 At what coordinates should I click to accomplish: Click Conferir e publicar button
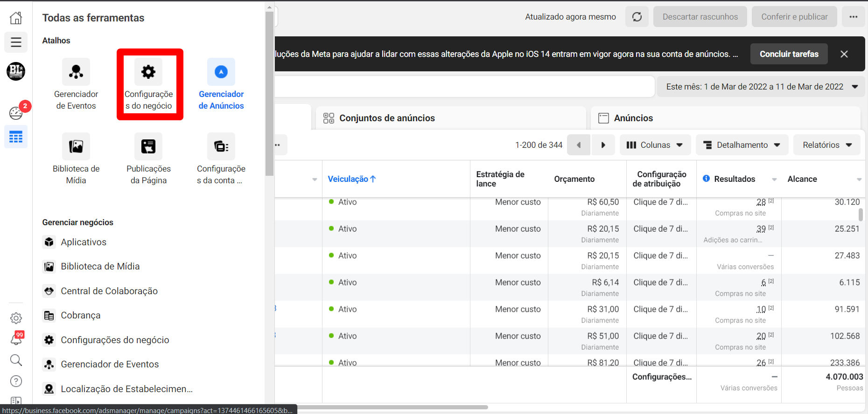click(x=794, y=17)
